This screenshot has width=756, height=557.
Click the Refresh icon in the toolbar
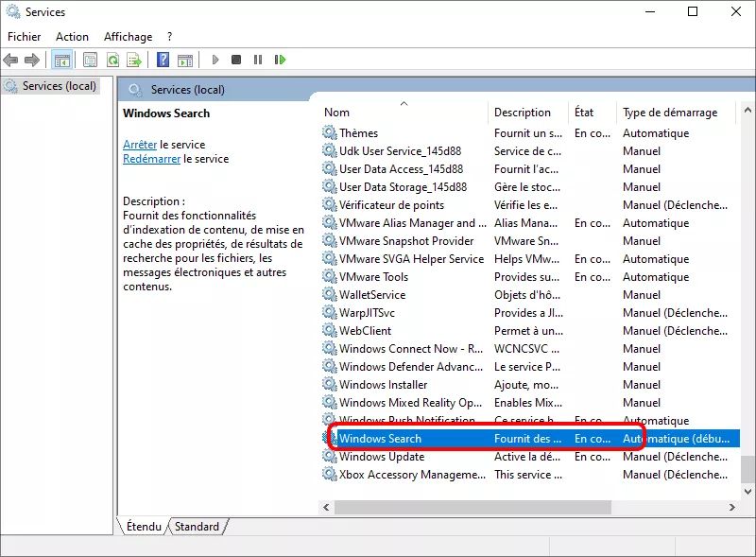(114, 60)
